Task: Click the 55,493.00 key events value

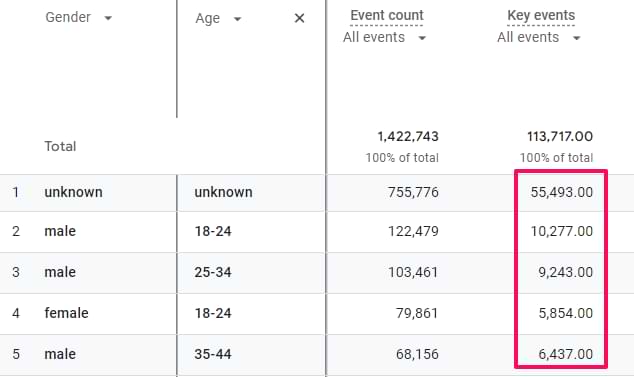Action: click(562, 192)
